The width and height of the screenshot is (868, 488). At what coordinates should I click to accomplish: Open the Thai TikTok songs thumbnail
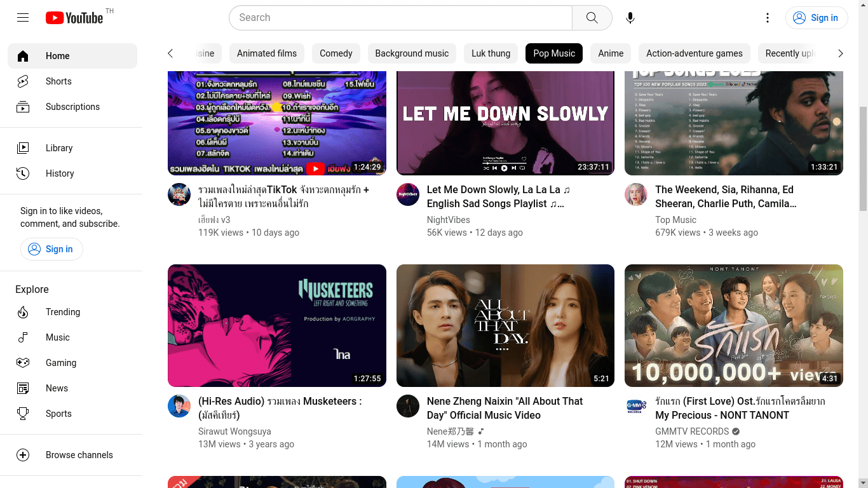tap(277, 123)
